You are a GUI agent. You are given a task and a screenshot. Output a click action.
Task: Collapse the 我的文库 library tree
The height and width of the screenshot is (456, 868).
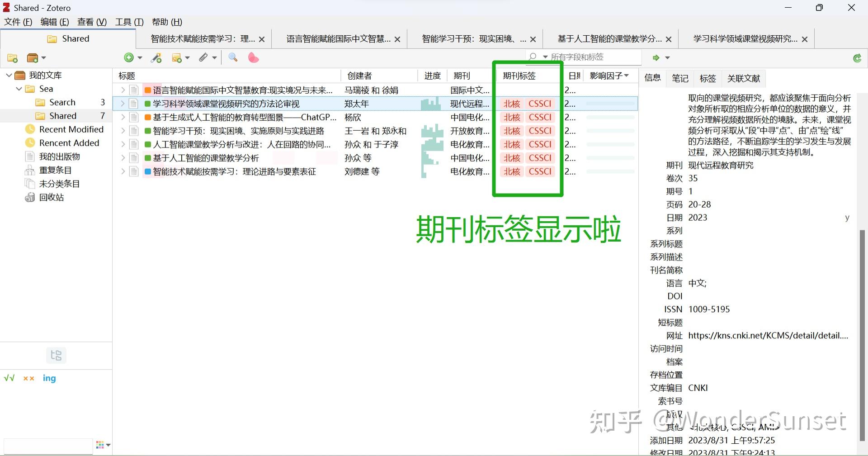tap(9, 75)
